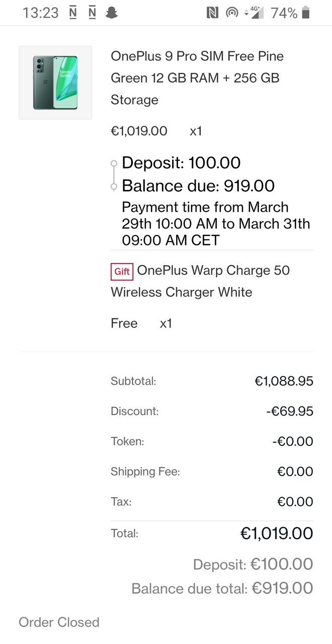Tap the Discount row showing -€69.95
The width and height of the screenshot is (332, 644).
pos(212,412)
